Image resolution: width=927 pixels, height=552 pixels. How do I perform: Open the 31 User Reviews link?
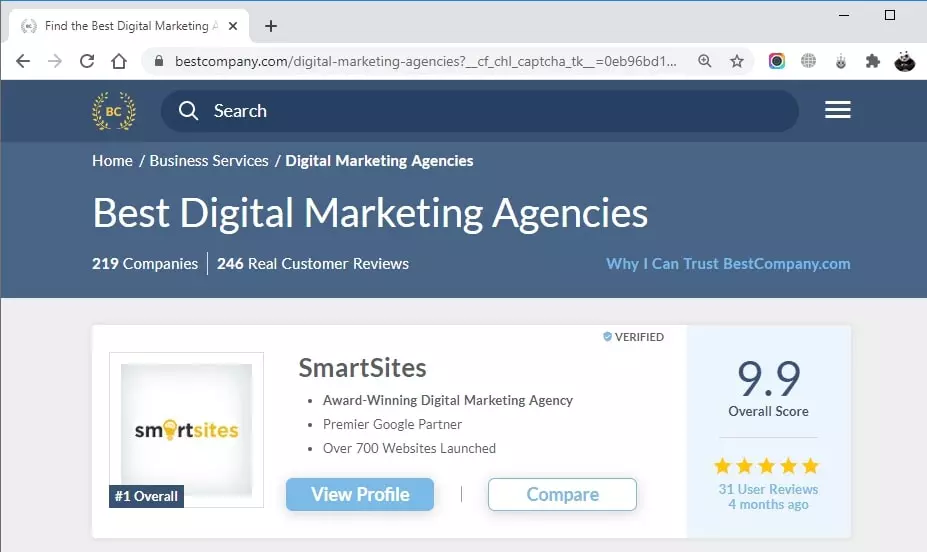tap(768, 489)
